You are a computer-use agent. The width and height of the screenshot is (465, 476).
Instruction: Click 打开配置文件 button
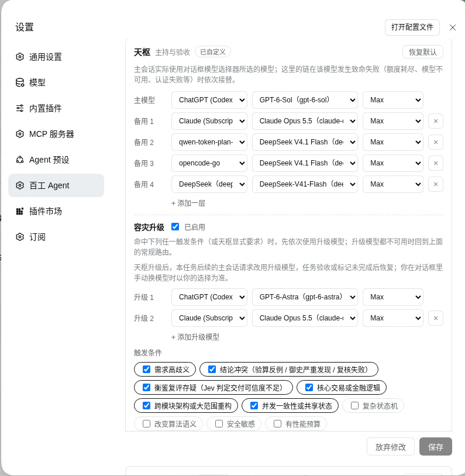click(x=412, y=27)
